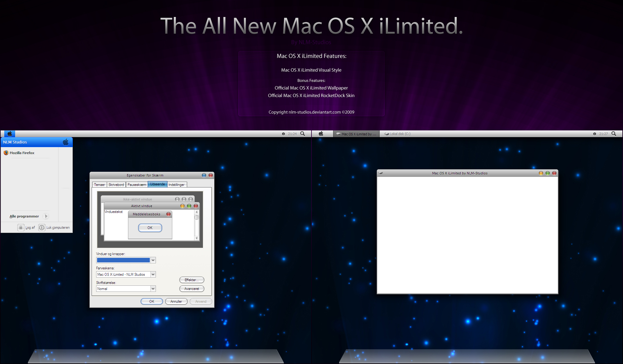
Task: Click the Lokal disk C: taskbar icon
Action: pyautogui.click(x=399, y=133)
